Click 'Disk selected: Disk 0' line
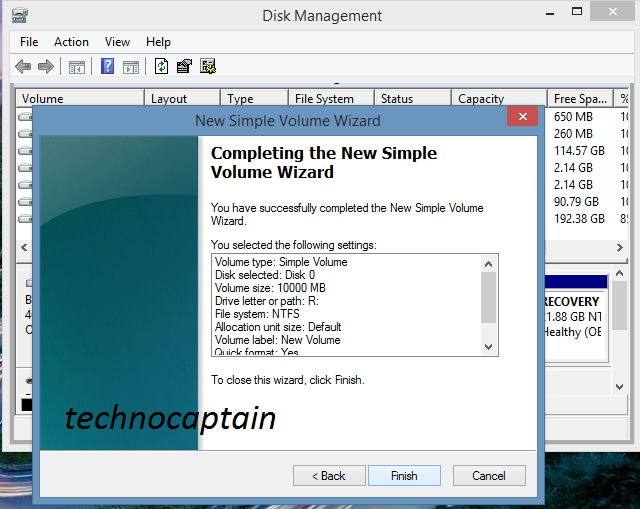The height and width of the screenshot is (509, 640). tap(265, 275)
